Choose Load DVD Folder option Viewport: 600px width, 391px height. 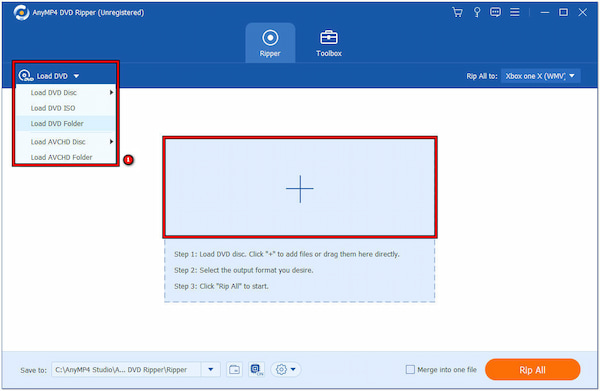65,124
